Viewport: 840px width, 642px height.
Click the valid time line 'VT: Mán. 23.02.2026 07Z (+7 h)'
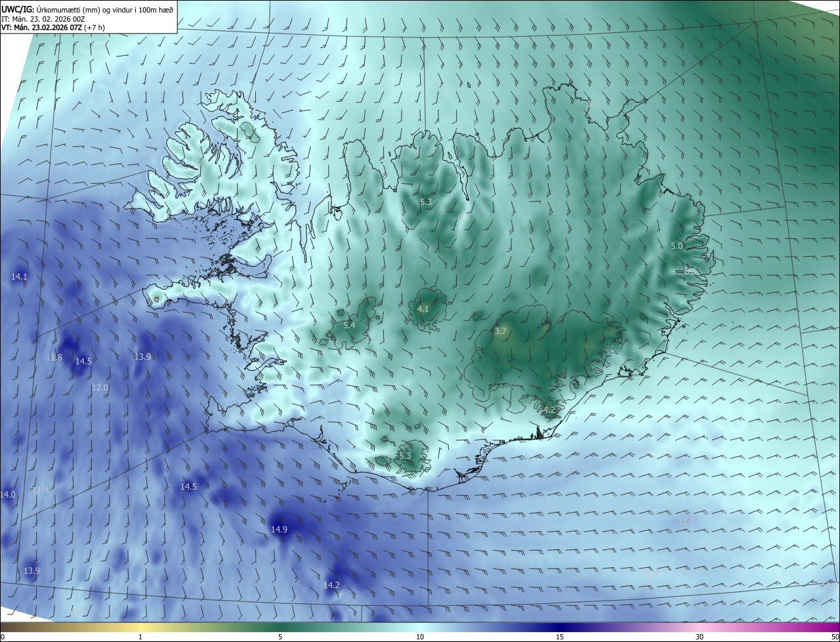53,28
